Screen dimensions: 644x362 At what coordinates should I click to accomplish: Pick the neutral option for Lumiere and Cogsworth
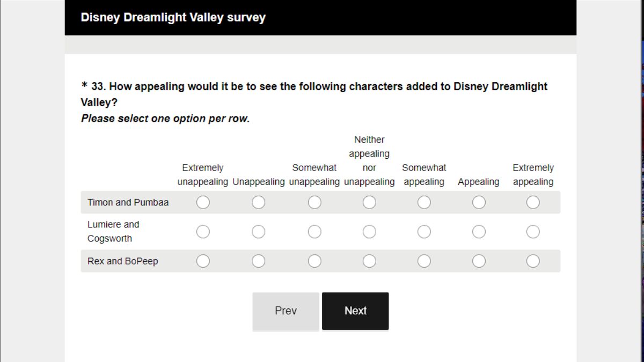pyautogui.click(x=369, y=232)
